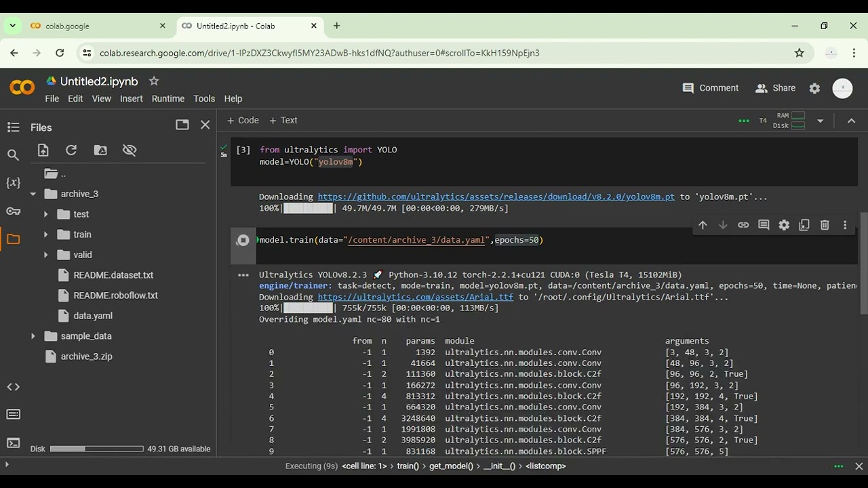
Task: Toggle showing hidden files
Action: 130,150
